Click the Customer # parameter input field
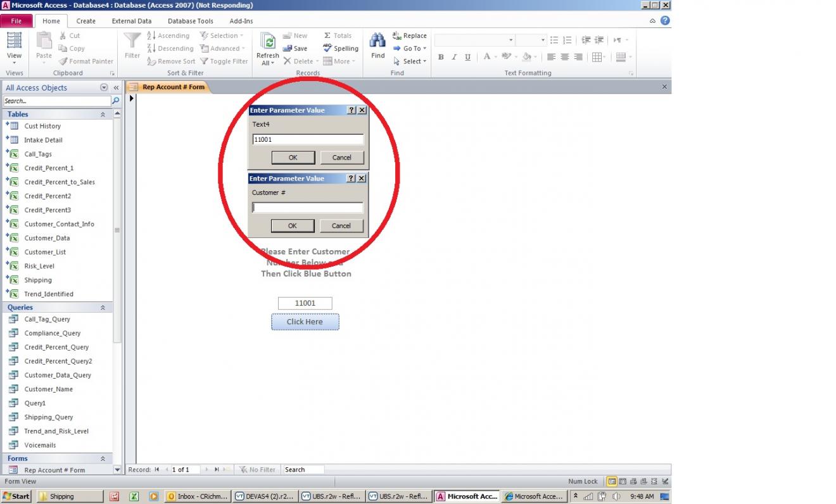The image size is (836, 504). coord(307,208)
